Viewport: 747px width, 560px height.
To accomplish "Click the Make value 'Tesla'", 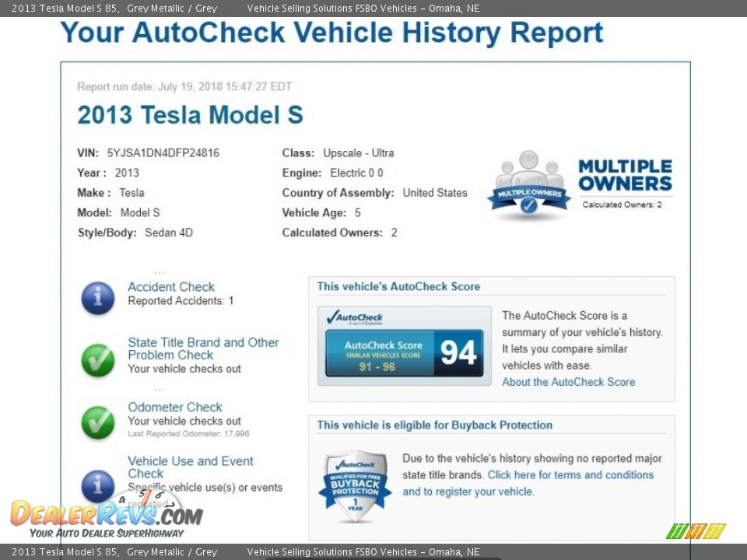I will click(x=132, y=193).
